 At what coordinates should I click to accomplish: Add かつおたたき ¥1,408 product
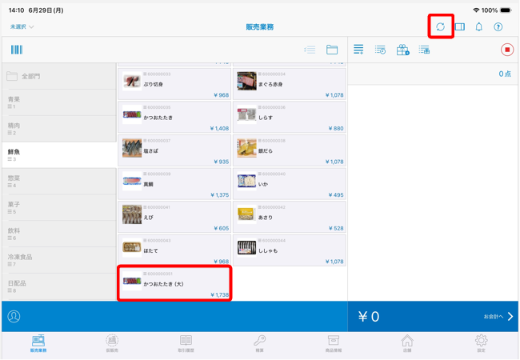[x=174, y=117]
